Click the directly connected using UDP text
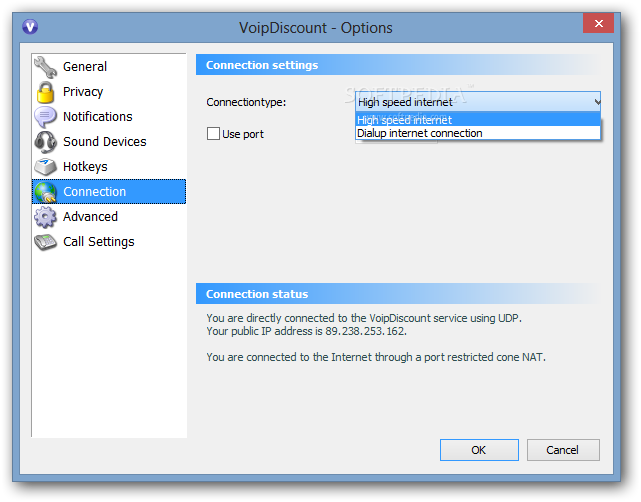 (x=364, y=318)
